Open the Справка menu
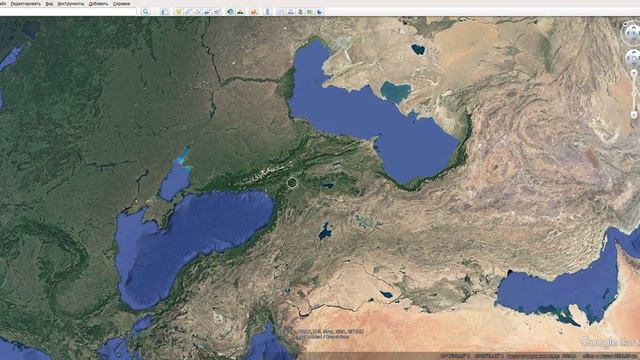 click(x=121, y=3)
